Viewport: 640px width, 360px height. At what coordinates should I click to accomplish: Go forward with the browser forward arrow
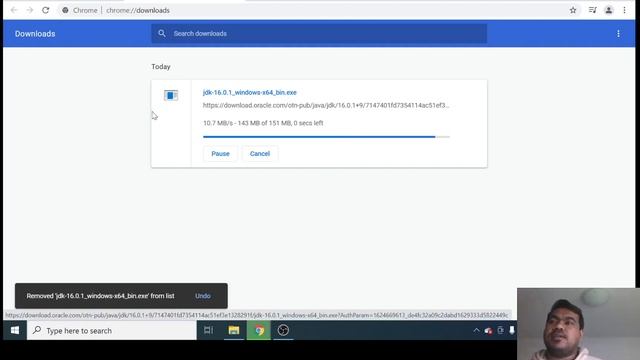(x=30, y=10)
